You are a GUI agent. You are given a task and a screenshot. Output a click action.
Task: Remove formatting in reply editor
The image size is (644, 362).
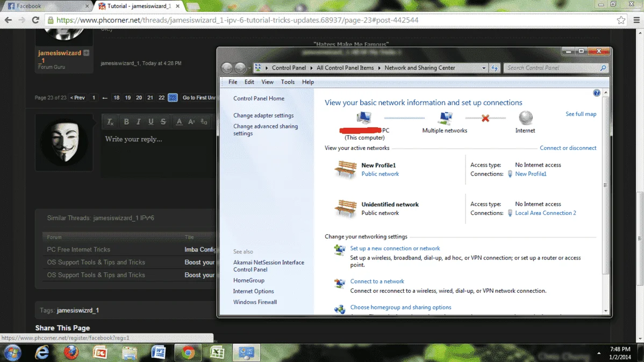pos(110,121)
